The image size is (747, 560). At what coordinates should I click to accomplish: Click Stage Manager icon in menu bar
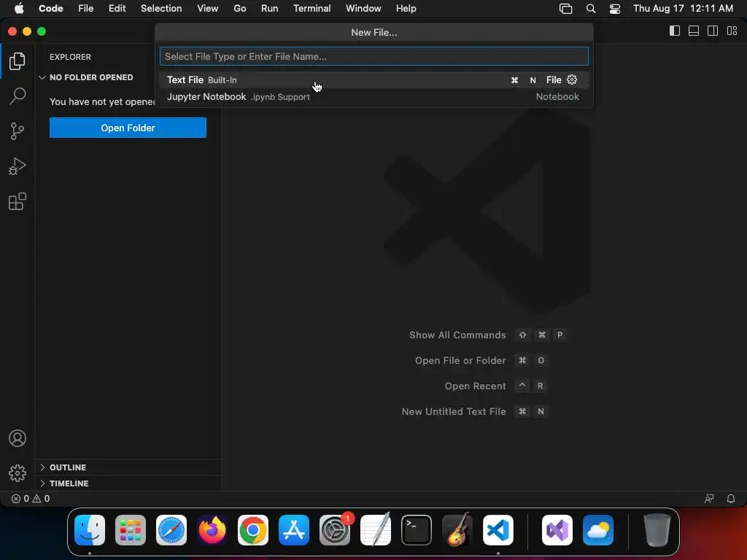coord(565,8)
